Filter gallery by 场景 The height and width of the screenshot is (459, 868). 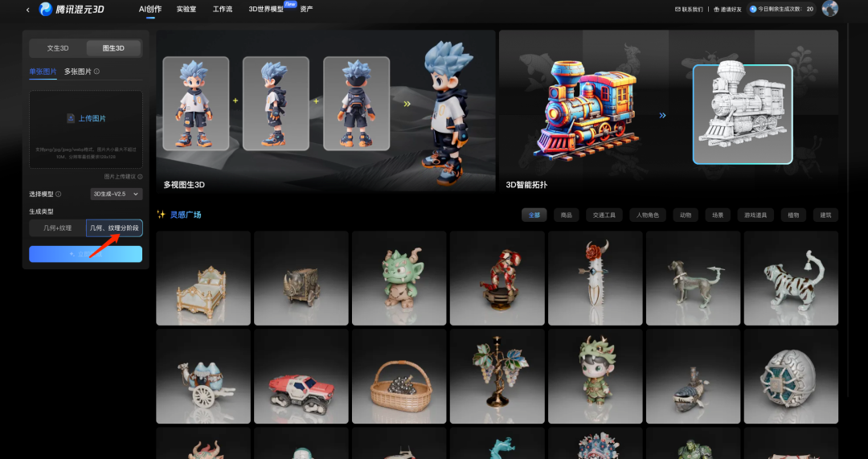pyautogui.click(x=718, y=215)
